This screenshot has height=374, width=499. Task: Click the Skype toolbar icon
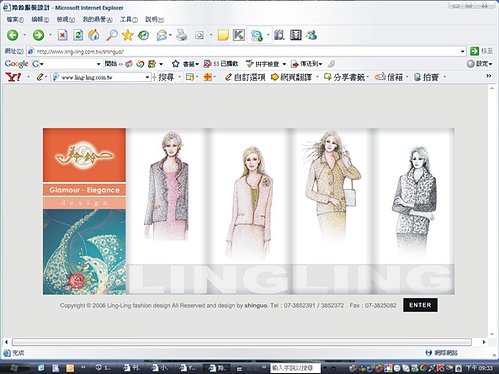point(256,35)
